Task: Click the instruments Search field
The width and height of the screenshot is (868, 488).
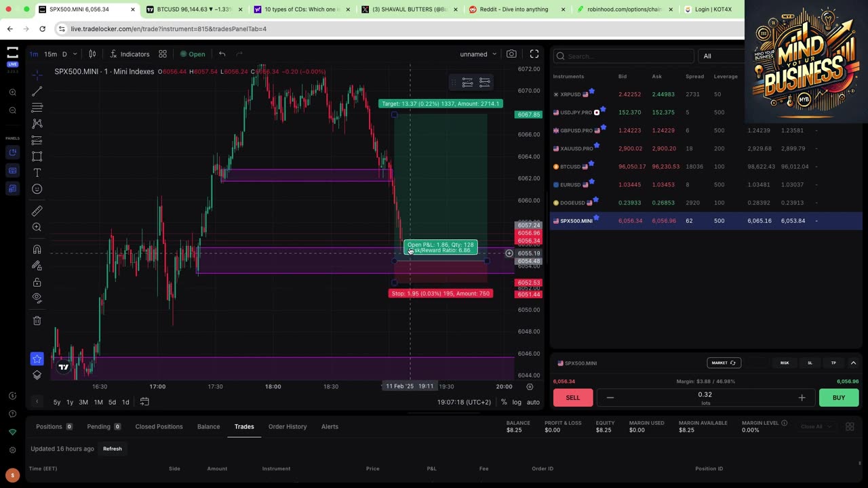Action: click(x=624, y=56)
